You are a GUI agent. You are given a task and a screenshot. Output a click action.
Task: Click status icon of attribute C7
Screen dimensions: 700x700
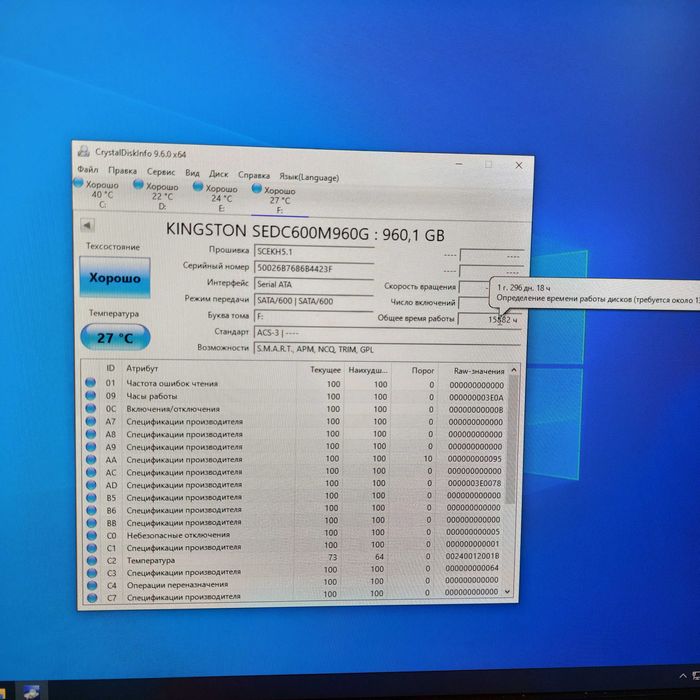click(92, 598)
